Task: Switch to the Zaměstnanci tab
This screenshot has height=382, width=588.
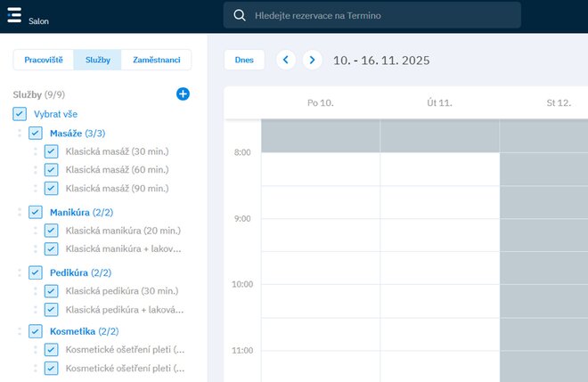Action: [x=156, y=60]
